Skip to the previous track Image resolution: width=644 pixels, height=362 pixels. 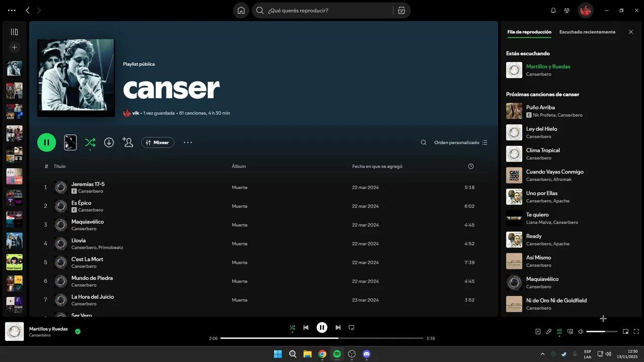pyautogui.click(x=306, y=327)
